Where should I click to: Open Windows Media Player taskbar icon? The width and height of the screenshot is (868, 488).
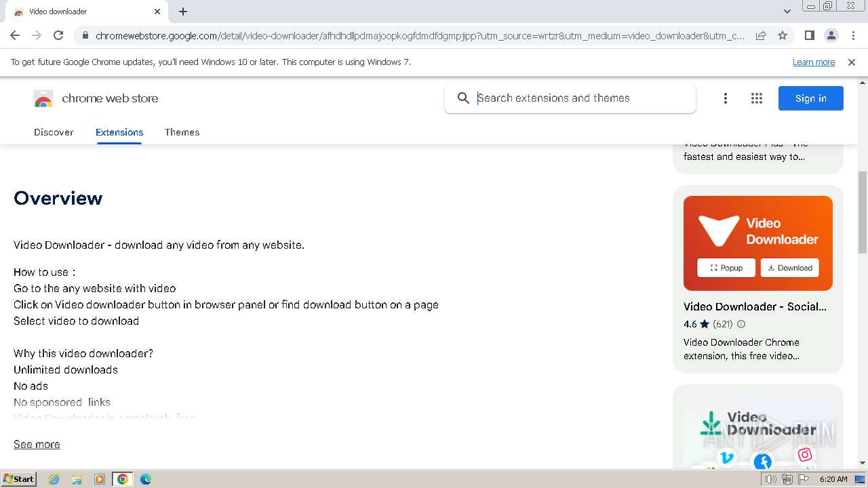(x=100, y=479)
